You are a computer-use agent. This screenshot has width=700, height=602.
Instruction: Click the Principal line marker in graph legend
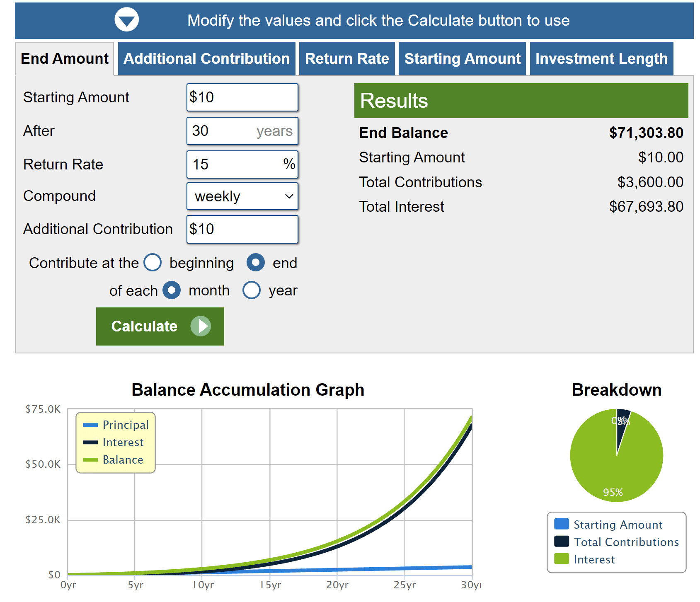[x=90, y=425]
